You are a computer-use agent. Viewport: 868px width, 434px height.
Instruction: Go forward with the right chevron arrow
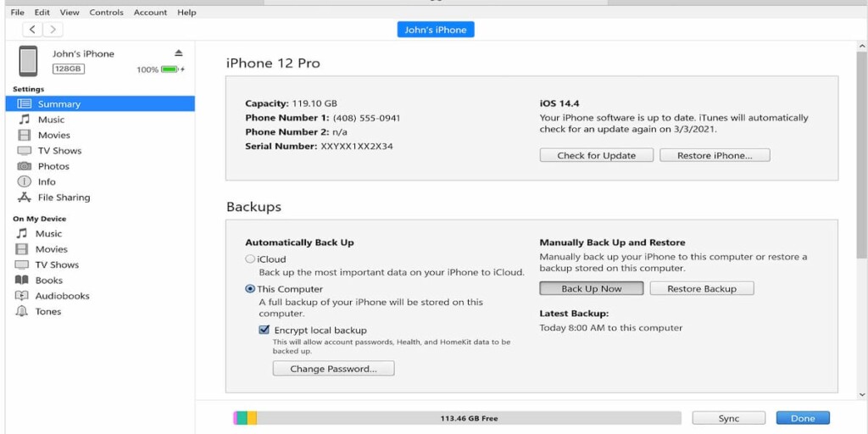click(x=53, y=30)
